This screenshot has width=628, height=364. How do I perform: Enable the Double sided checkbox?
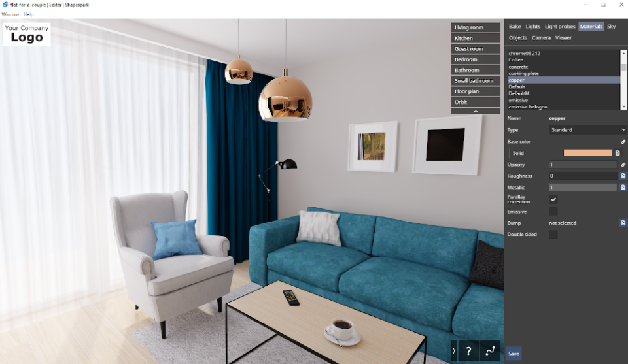click(x=553, y=234)
